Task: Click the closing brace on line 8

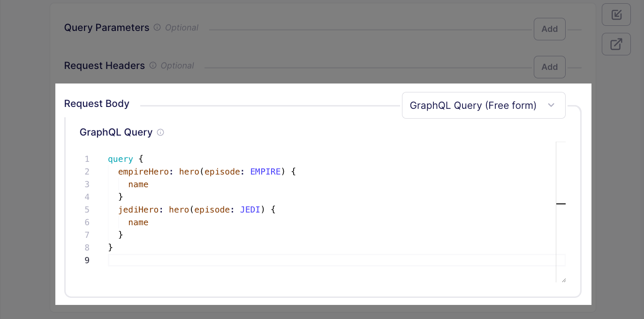Action: coord(110,247)
